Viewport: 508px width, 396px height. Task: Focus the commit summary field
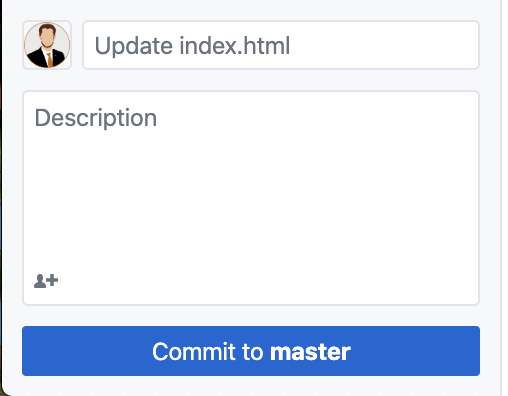click(281, 45)
